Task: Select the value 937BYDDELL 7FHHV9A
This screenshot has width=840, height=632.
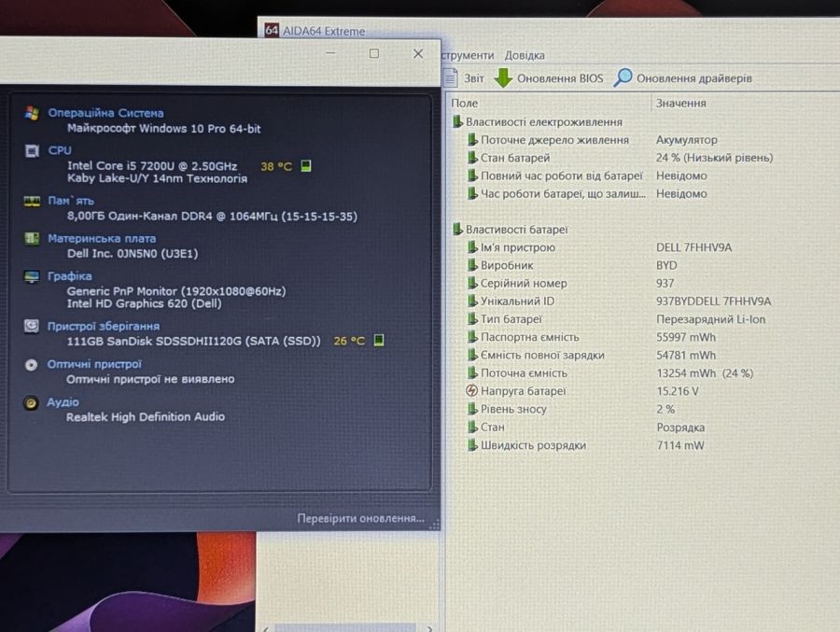Action: [714, 302]
